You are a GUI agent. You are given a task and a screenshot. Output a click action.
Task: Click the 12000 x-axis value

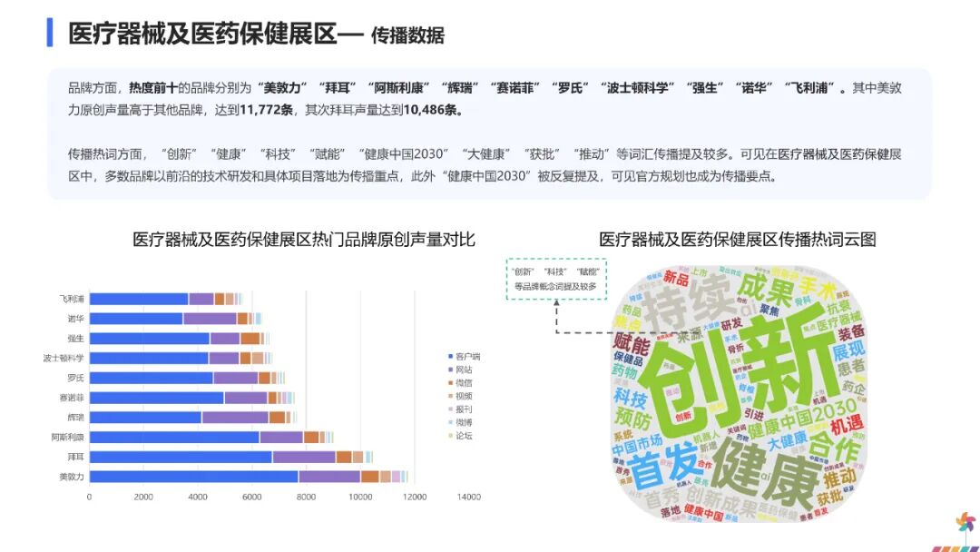pos(415,497)
